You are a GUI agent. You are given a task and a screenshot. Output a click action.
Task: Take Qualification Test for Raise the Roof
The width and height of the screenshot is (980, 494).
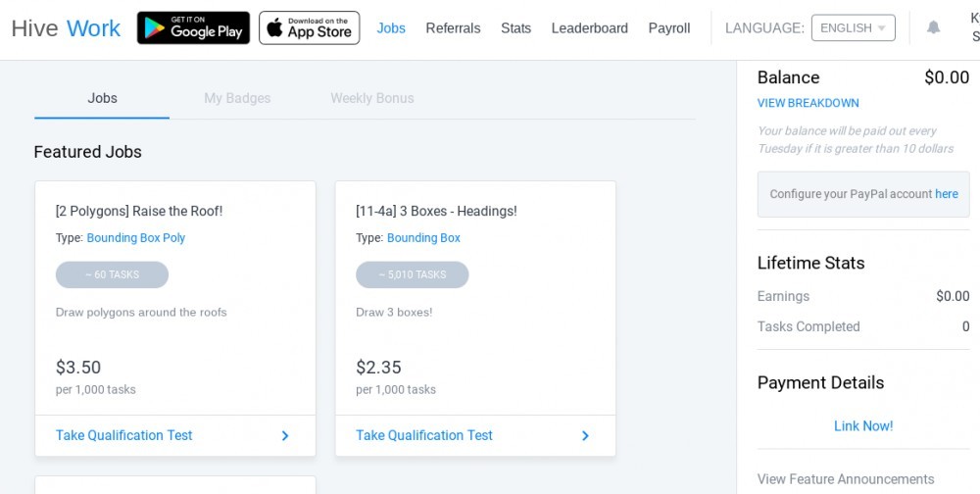coord(123,435)
